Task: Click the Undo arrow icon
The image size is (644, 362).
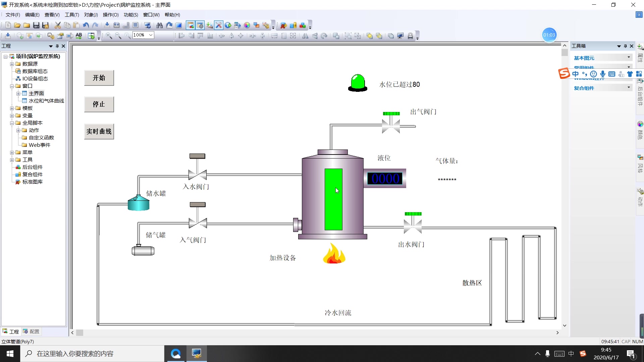Action: (86, 25)
